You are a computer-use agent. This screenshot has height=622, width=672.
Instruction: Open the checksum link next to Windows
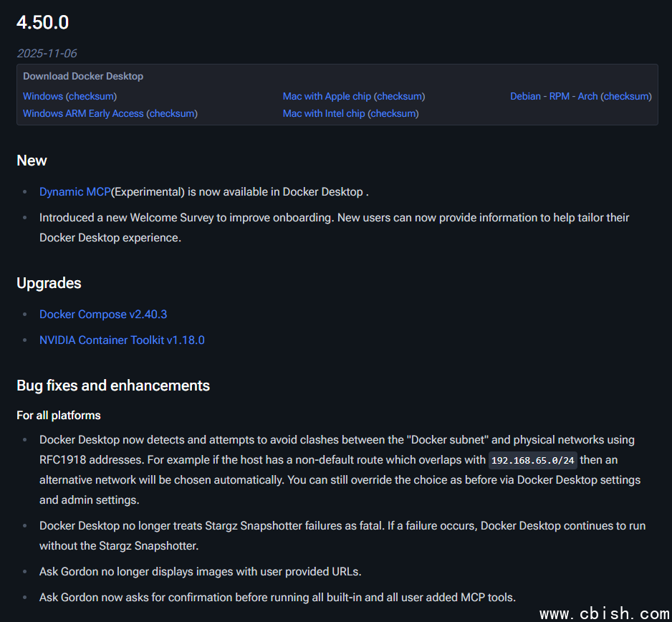click(91, 96)
